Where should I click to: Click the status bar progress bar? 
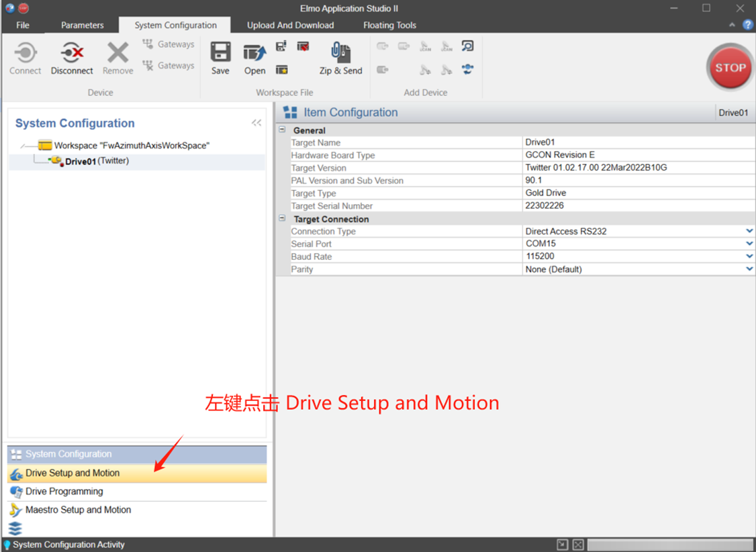(670, 545)
